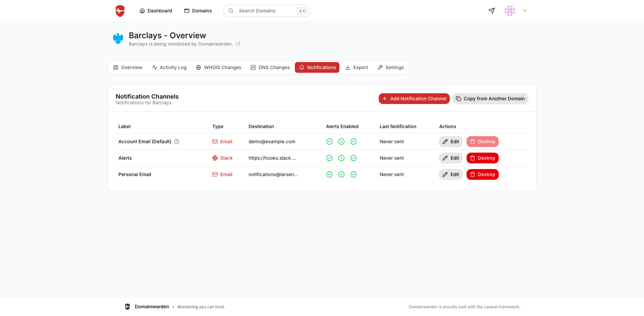Screen dimensions: 644x316
Task: Click the paper plane send icon
Action: pos(492,11)
